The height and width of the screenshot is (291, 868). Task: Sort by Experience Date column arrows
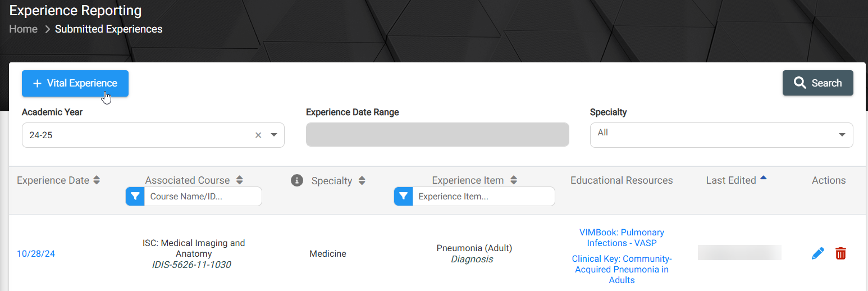97,180
